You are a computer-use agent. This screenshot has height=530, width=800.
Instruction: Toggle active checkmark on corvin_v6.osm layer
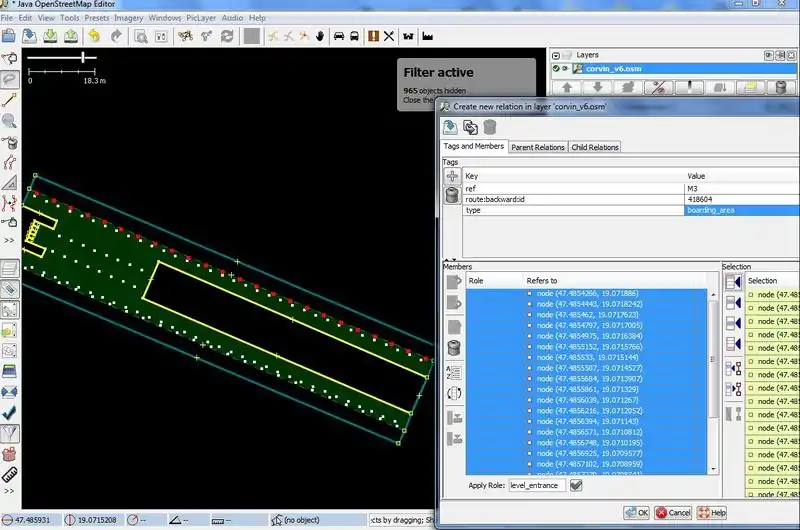(x=556, y=69)
